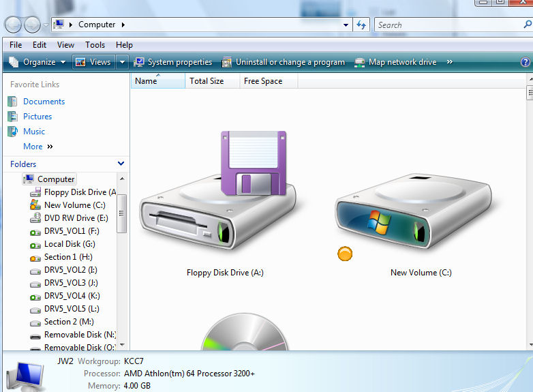The height and width of the screenshot is (392, 533).
Task: Select DRV5_VOL5 (L:) in tree
Action: tap(72, 308)
